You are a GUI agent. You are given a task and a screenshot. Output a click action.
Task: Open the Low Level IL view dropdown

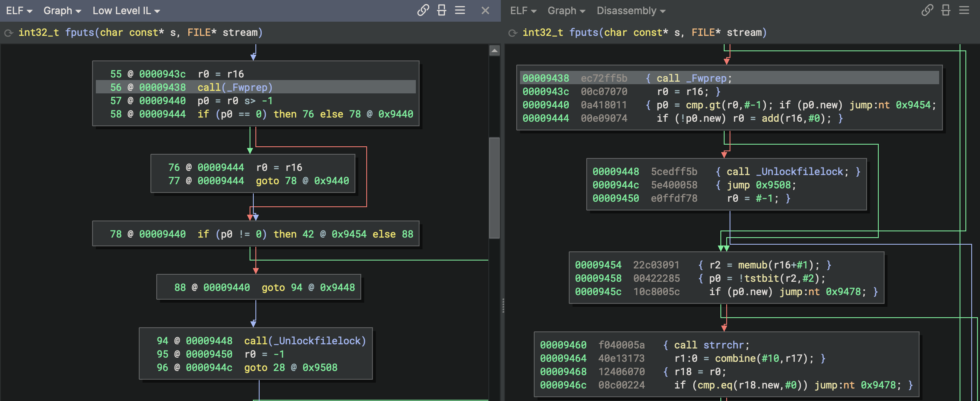tap(126, 11)
